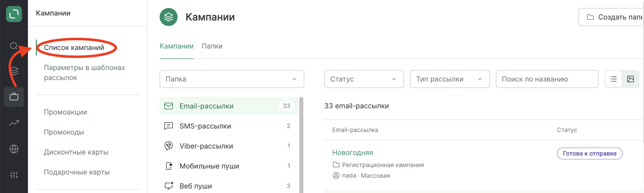Click the Мобильные пуши phone icon
Screen dimensions: 644x193
pos(169,166)
